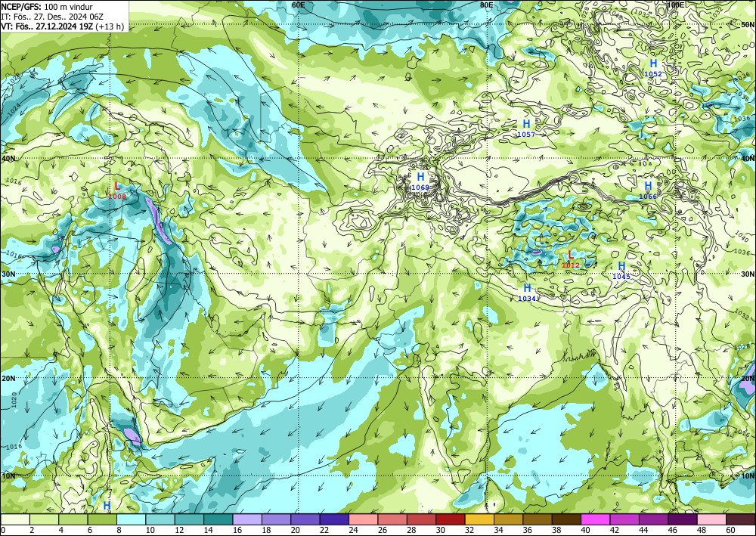Select the salmon 26–28 legend swatch

(x=392, y=519)
